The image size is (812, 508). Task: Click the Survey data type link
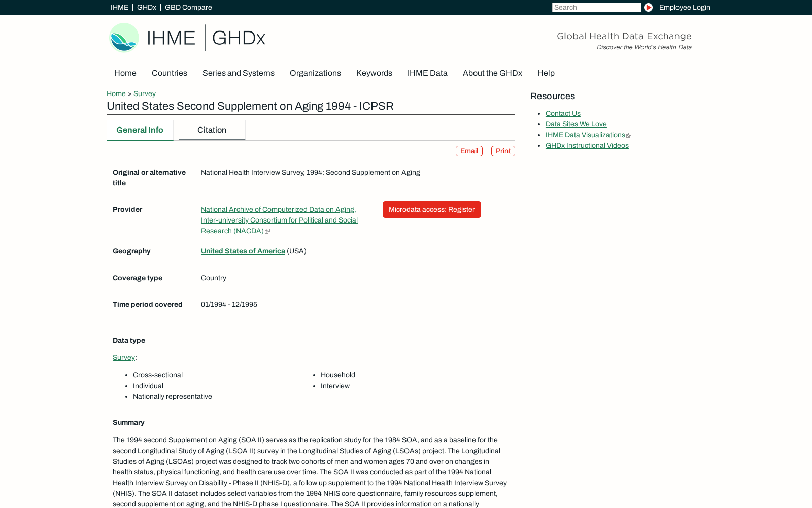click(x=124, y=357)
